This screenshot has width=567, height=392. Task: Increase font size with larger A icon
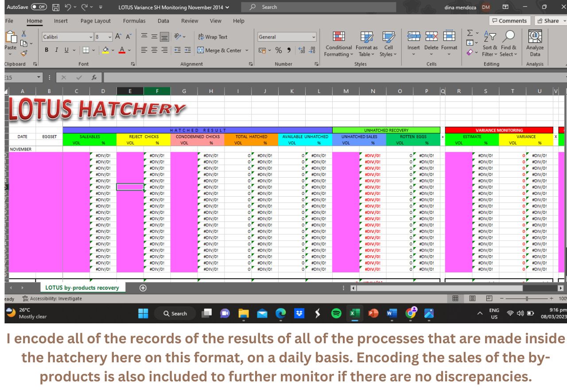point(118,37)
